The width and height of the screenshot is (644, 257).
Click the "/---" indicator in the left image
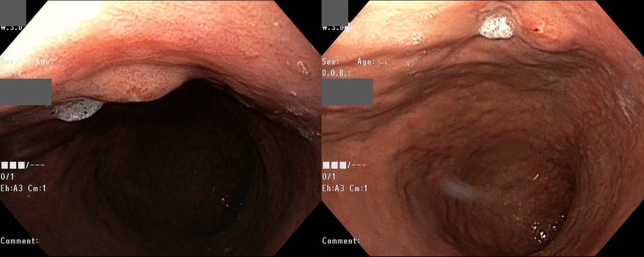click(36, 165)
